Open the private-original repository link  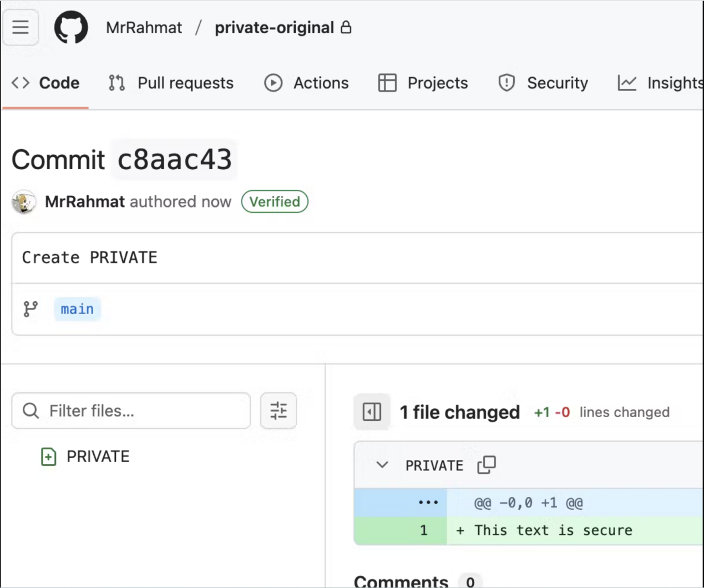pyautogui.click(x=274, y=28)
